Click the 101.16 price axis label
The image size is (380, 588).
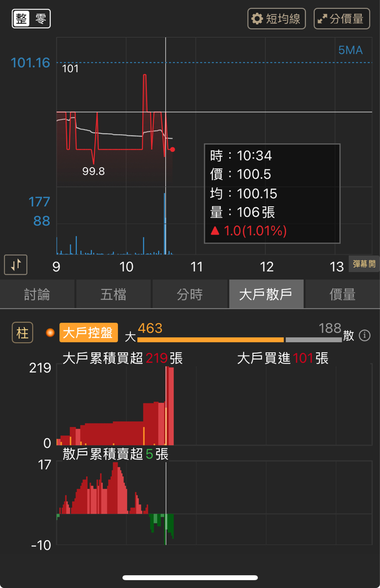(30, 62)
